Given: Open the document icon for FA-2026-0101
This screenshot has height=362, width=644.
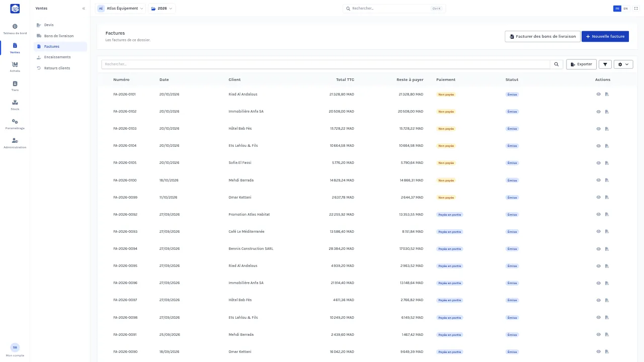Looking at the screenshot, I should point(607,95).
